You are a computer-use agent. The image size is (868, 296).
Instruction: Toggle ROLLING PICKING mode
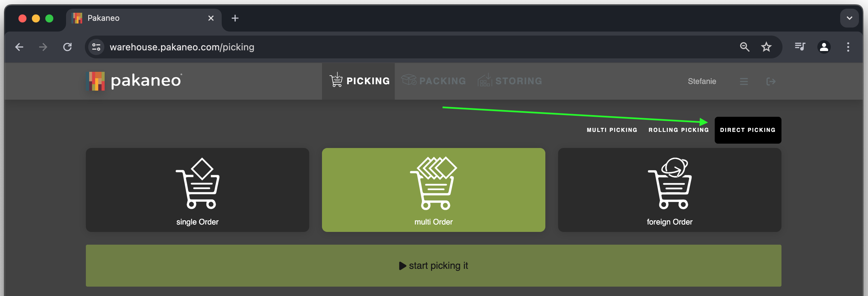click(678, 130)
